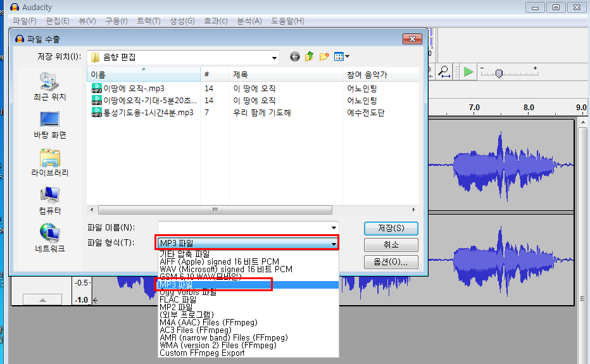Viewport: 590px width, 364px height.
Task: Open the 도움말(H) menu
Action: click(287, 21)
